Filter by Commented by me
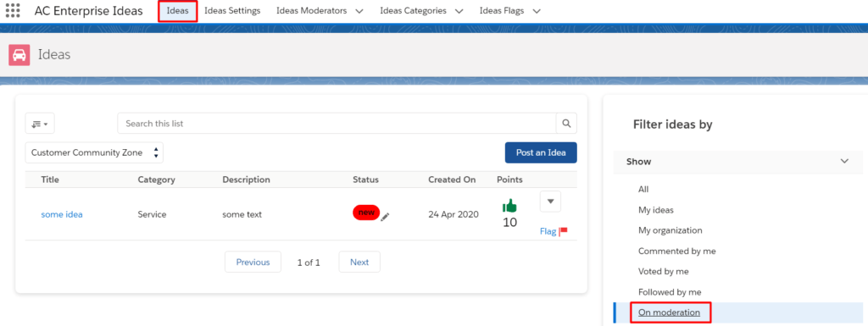Viewport: 868px width, 326px height. (677, 251)
